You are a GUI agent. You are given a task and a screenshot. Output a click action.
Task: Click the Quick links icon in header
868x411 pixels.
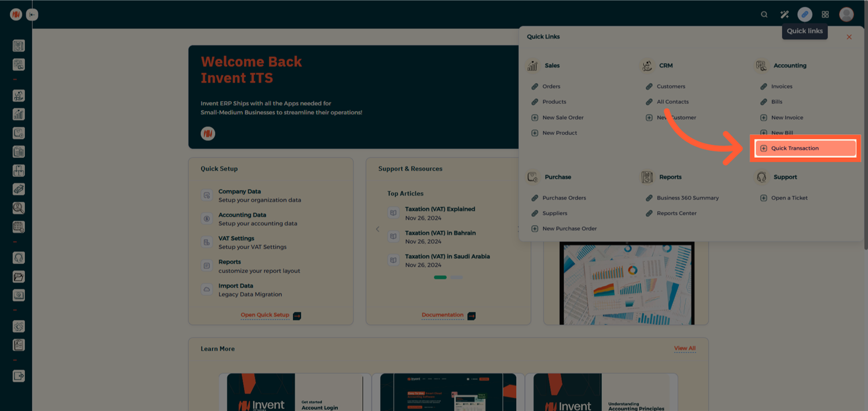coord(804,14)
